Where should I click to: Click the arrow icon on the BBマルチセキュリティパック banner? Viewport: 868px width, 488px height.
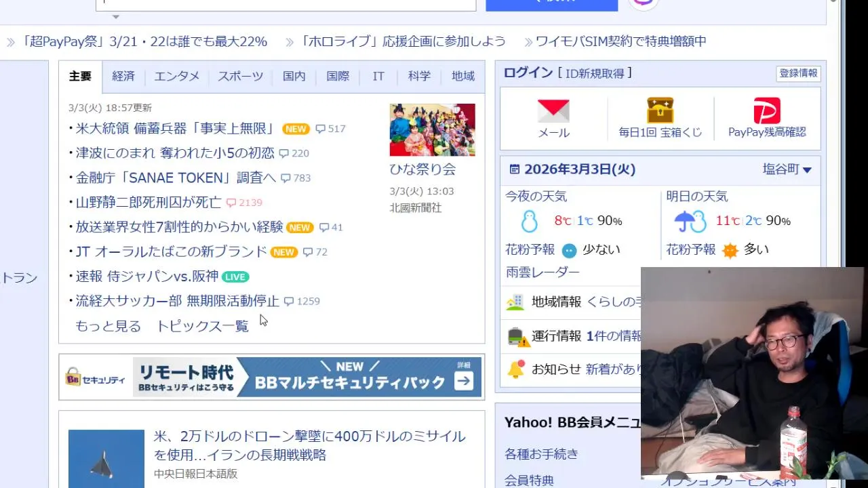point(464,382)
